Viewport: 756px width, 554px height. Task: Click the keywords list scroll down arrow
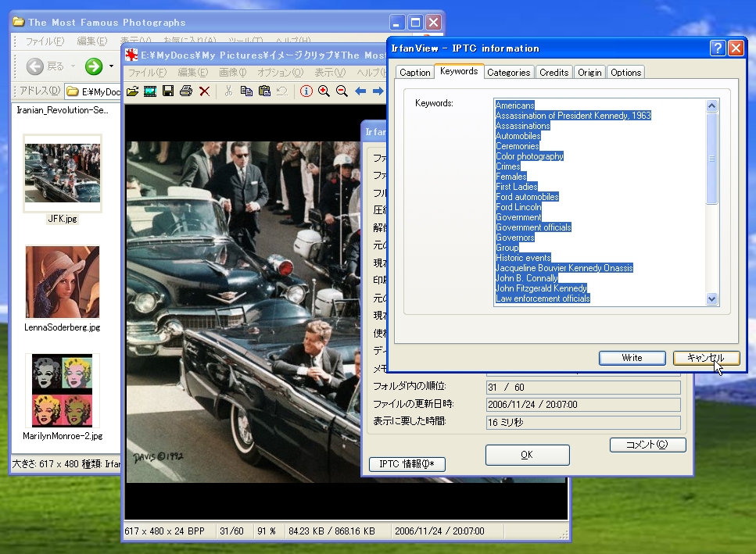point(711,299)
